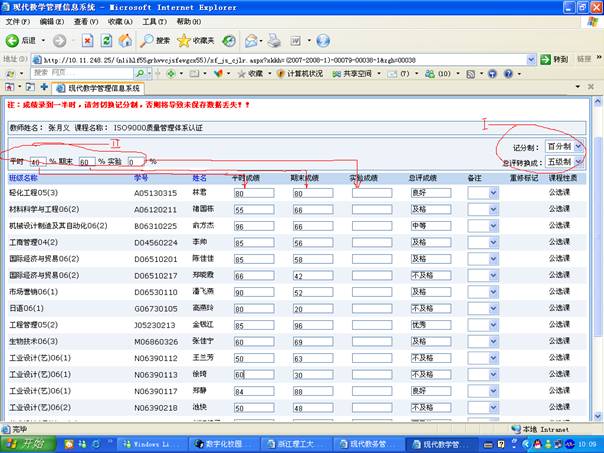Open the 文件(F) menu
This screenshot has width=604, height=453.
coord(18,21)
